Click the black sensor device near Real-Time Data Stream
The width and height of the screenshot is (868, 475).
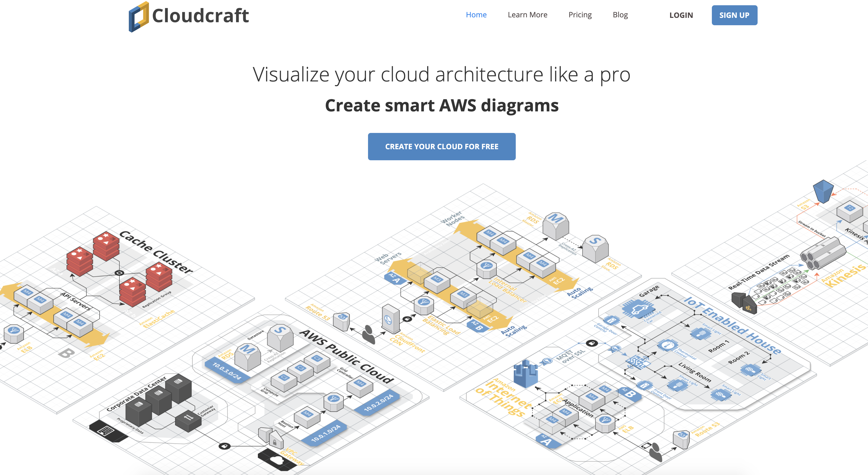pos(744,303)
